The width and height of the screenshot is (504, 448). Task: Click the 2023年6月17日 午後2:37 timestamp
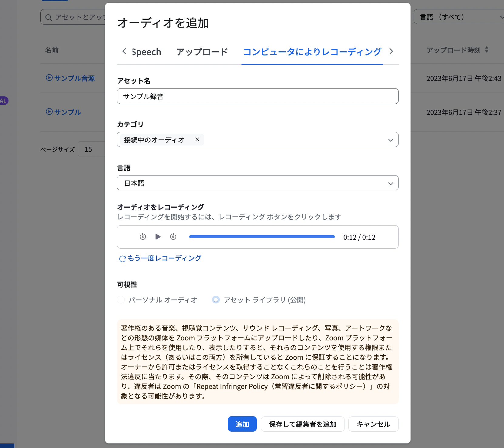tap(464, 112)
